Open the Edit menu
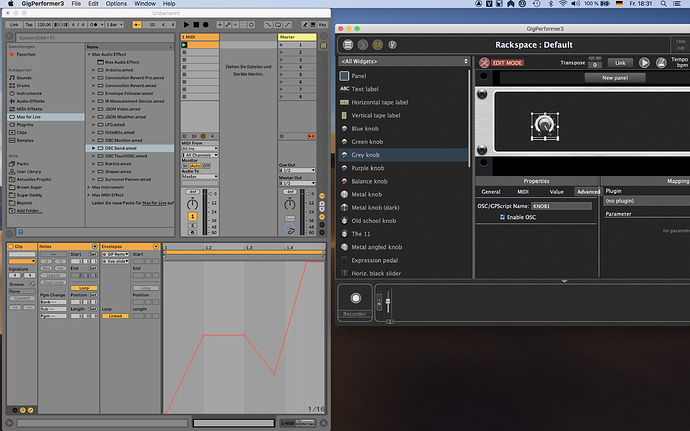The image size is (690, 431). (x=93, y=4)
